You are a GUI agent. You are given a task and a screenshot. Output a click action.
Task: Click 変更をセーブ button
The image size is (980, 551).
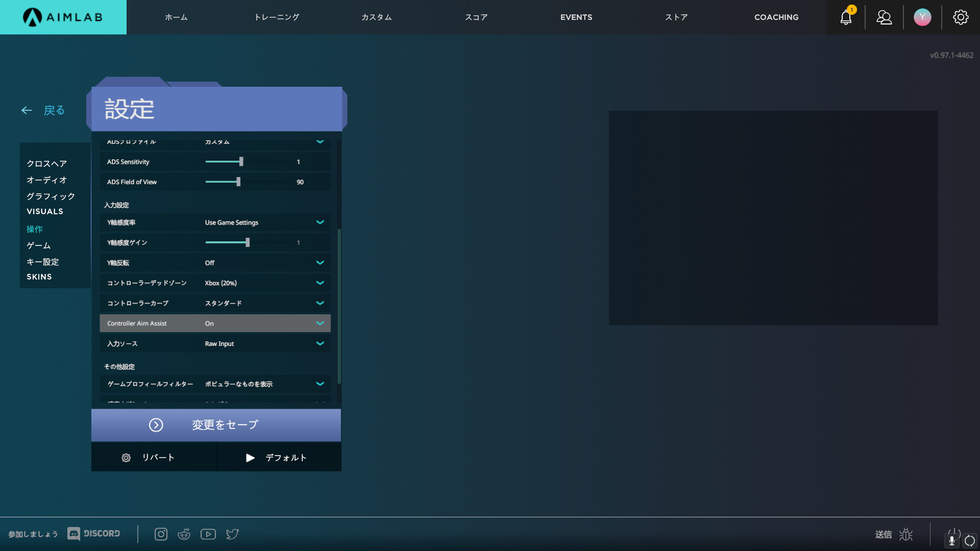point(216,425)
